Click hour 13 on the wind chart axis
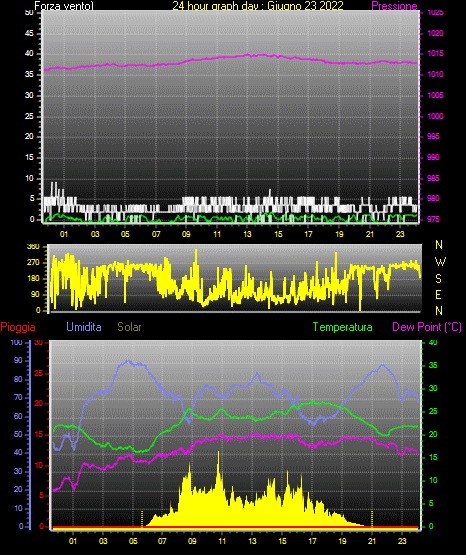The height and width of the screenshot is (555, 466). pos(247,234)
